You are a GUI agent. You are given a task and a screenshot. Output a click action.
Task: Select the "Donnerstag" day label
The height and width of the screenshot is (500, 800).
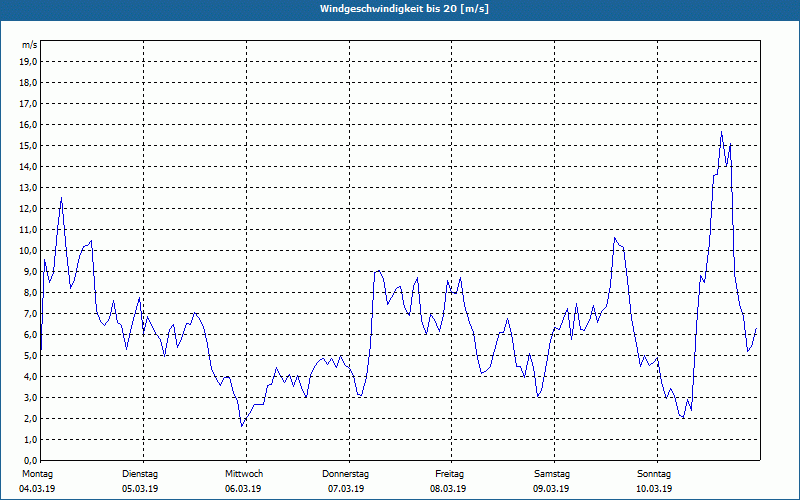(x=345, y=474)
